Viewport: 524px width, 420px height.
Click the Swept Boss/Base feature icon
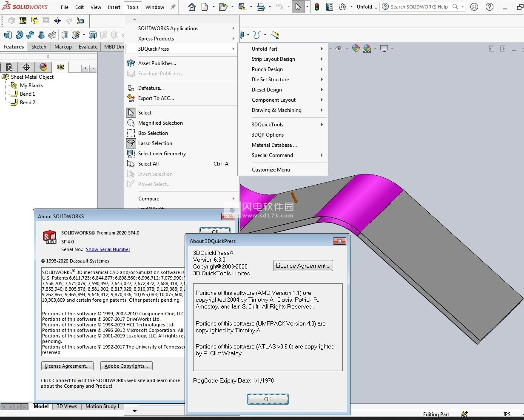click(x=30, y=35)
